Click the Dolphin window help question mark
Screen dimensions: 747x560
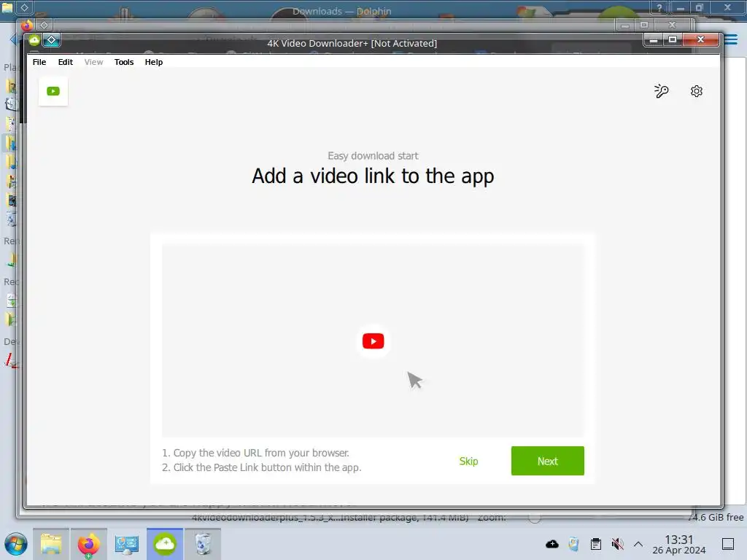pyautogui.click(x=659, y=7)
